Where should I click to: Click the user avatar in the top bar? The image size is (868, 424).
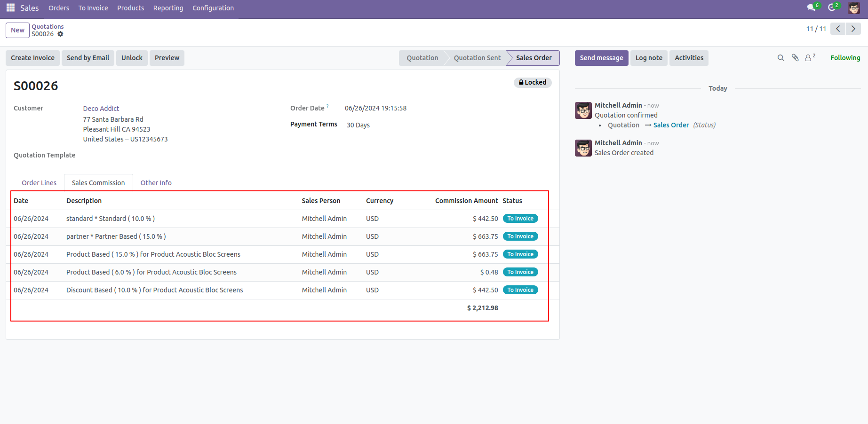(854, 8)
